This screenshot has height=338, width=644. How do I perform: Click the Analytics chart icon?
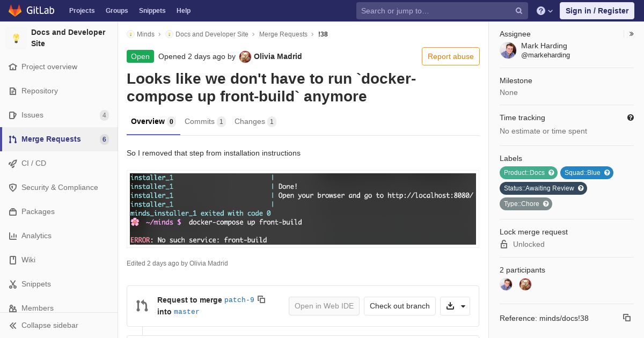point(13,236)
